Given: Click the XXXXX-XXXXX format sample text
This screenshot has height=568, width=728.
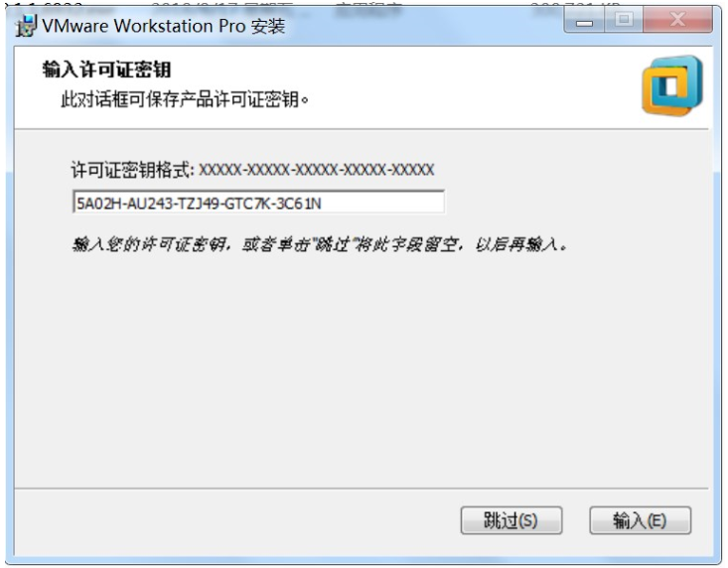Looking at the screenshot, I should coord(317,170).
